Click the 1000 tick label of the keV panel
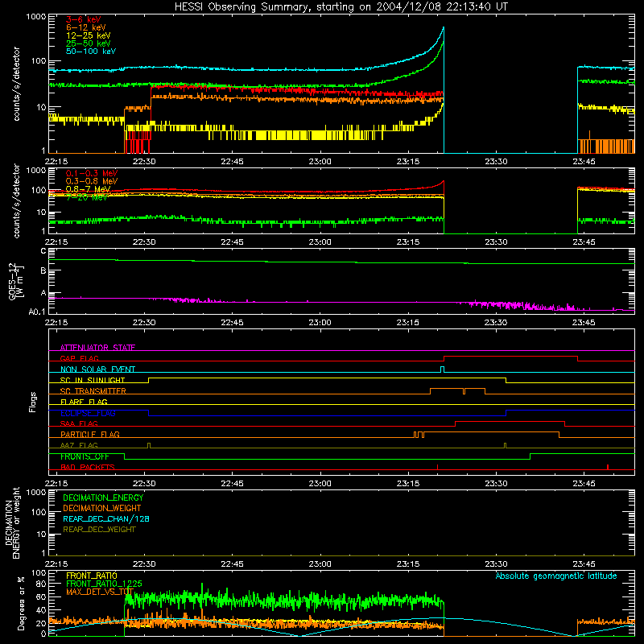644x644 pixels. point(35,17)
